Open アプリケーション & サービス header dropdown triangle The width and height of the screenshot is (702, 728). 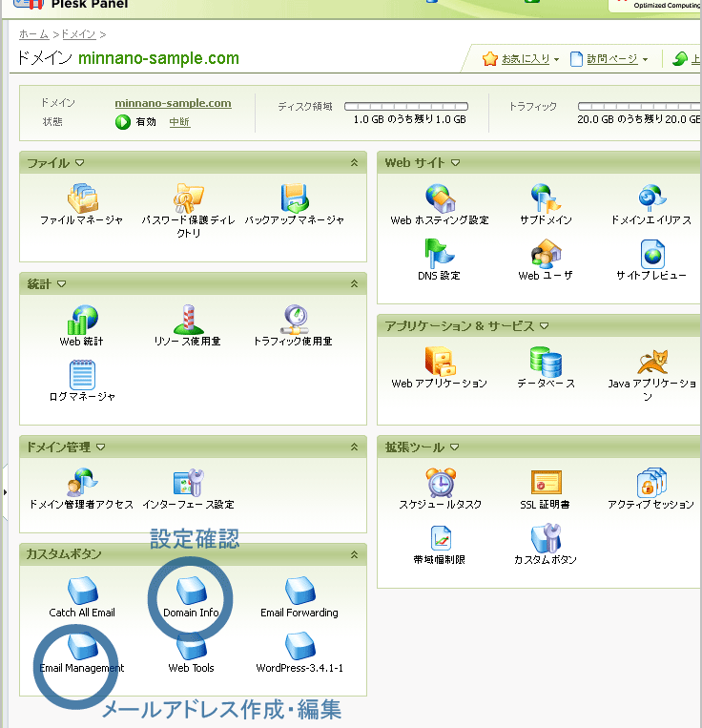(545, 326)
